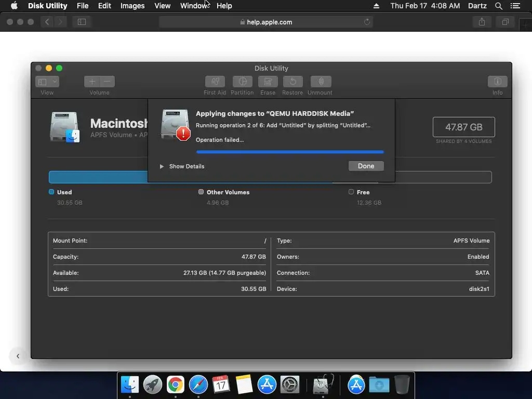
Task: Open Google Chrome from the Dock
Action: click(x=176, y=385)
